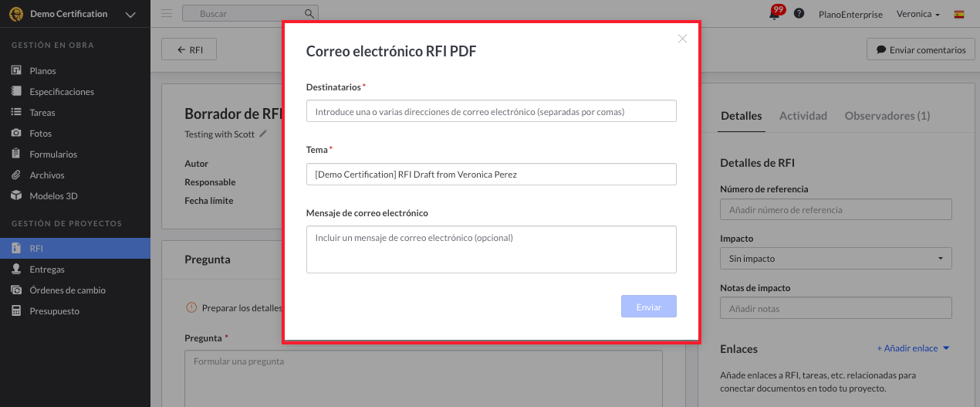980x407 pixels.
Task: Go to Modelos 3D in sidebar
Action: click(53, 196)
